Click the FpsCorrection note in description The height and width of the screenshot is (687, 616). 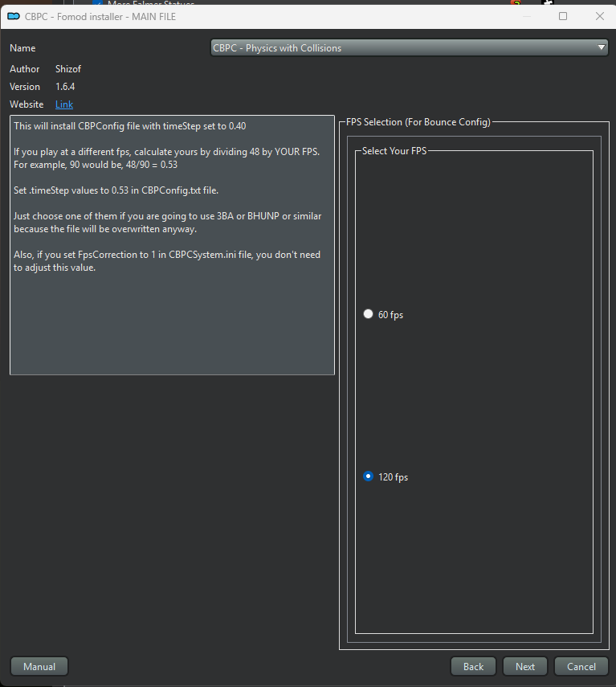(x=167, y=261)
